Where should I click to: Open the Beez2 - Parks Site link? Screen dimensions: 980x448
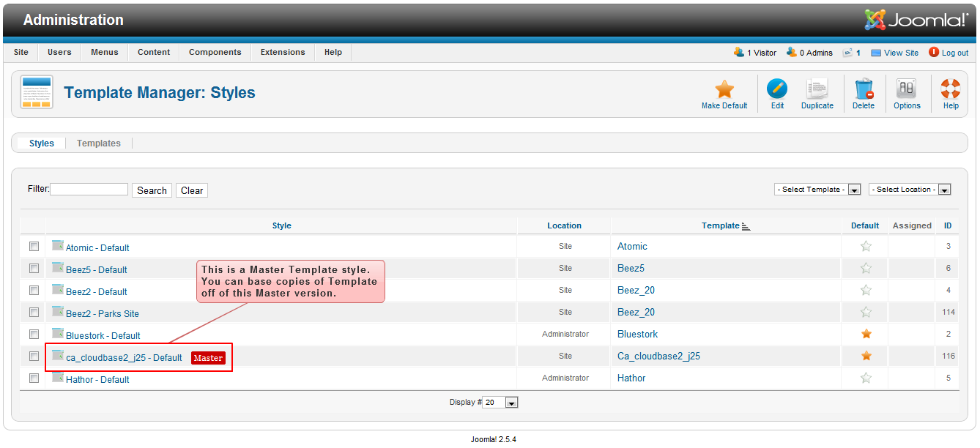(103, 314)
